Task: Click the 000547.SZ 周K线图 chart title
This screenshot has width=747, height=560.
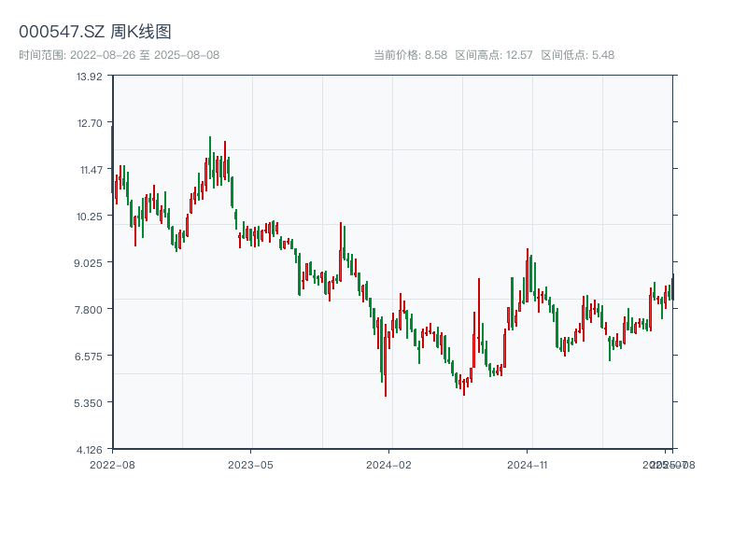Action: click(x=95, y=33)
